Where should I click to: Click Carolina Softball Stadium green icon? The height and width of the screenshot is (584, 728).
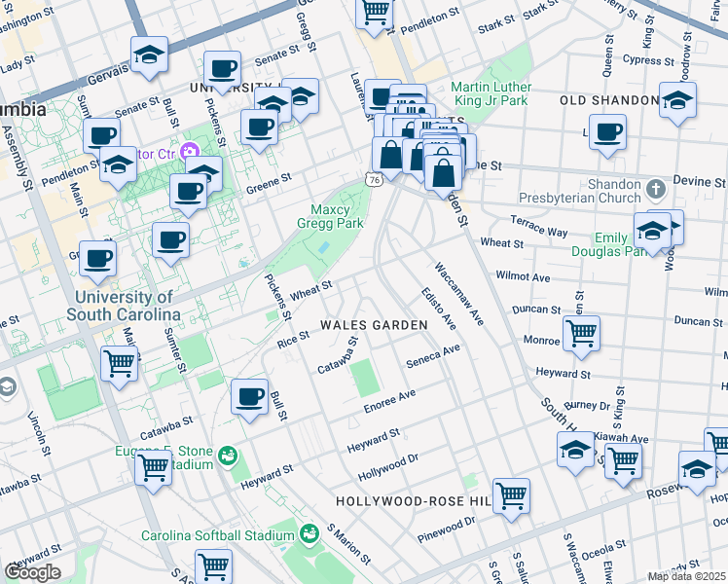tap(309, 534)
